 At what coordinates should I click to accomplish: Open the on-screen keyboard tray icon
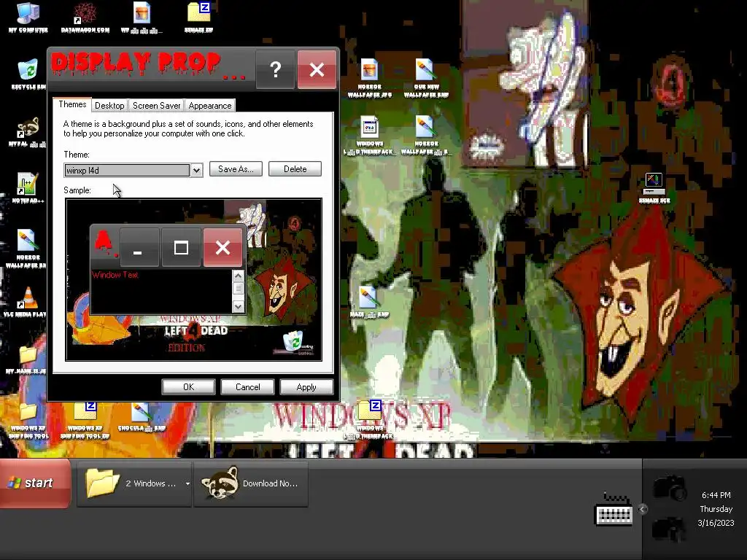tap(614, 509)
